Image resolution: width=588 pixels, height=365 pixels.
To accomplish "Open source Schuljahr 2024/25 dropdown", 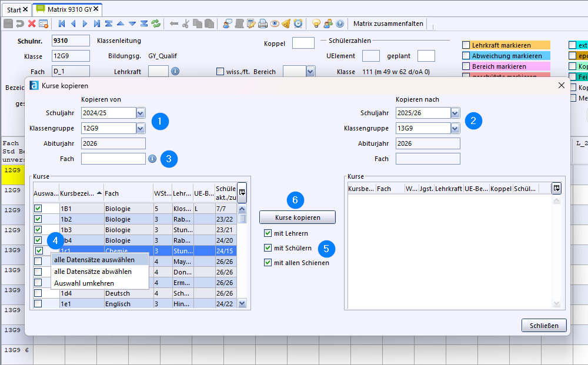I will coord(141,113).
